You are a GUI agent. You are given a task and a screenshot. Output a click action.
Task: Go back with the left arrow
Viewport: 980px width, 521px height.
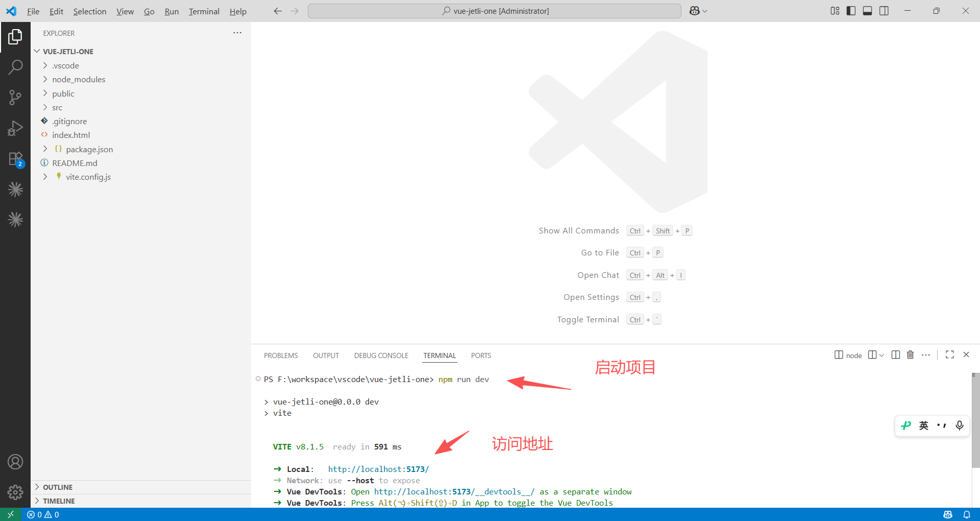(278, 11)
